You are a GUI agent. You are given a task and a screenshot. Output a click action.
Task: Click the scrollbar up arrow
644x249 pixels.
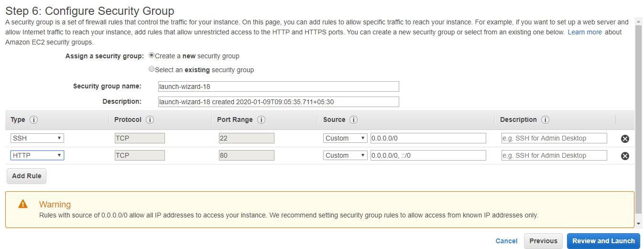[x=638, y=22]
